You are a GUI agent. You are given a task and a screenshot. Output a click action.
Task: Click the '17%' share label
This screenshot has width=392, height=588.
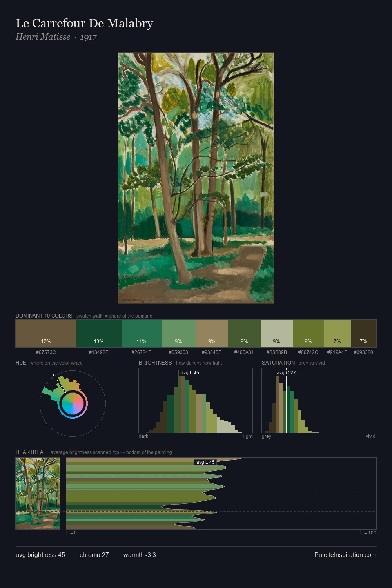tap(46, 341)
